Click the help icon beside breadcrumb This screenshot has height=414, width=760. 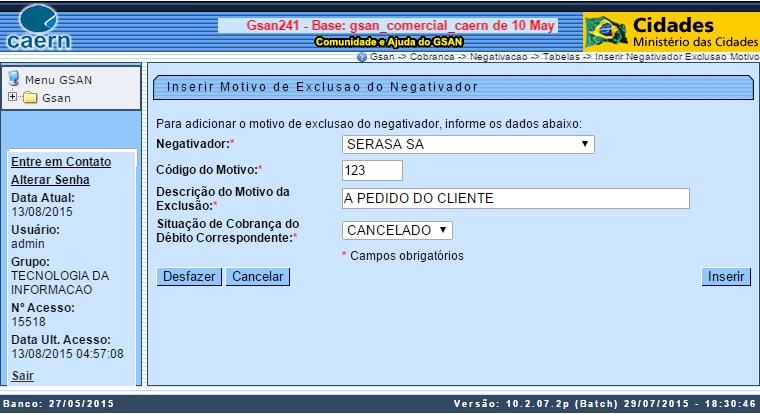click(362, 57)
